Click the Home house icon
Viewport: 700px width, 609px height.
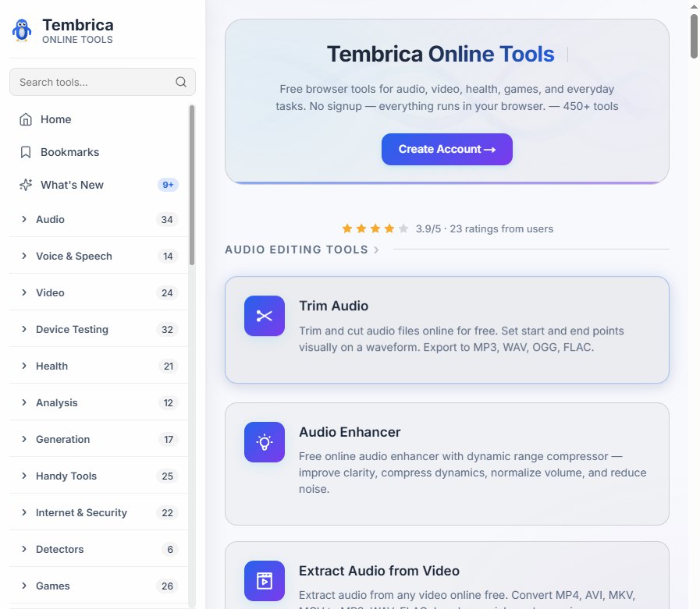pos(26,119)
